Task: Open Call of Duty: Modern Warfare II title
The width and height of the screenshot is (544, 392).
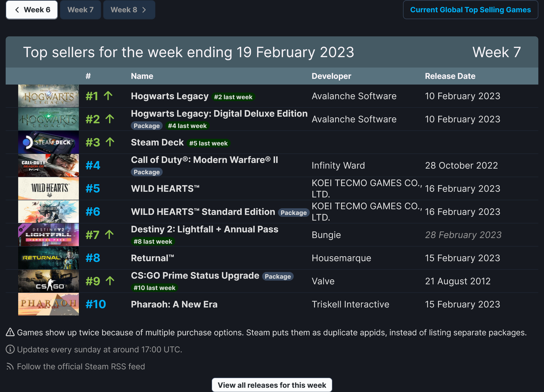Action: 204,160
